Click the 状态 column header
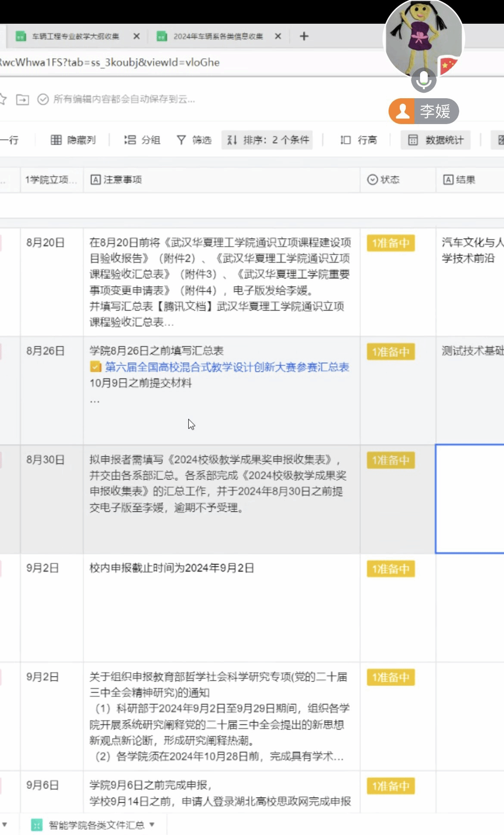 pyautogui.click(x=389, y=180)
